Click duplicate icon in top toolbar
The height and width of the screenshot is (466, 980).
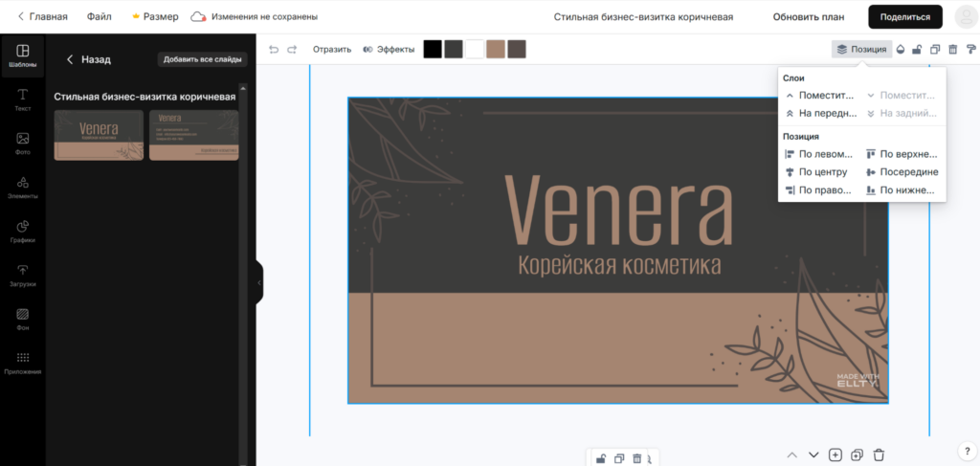935,50
